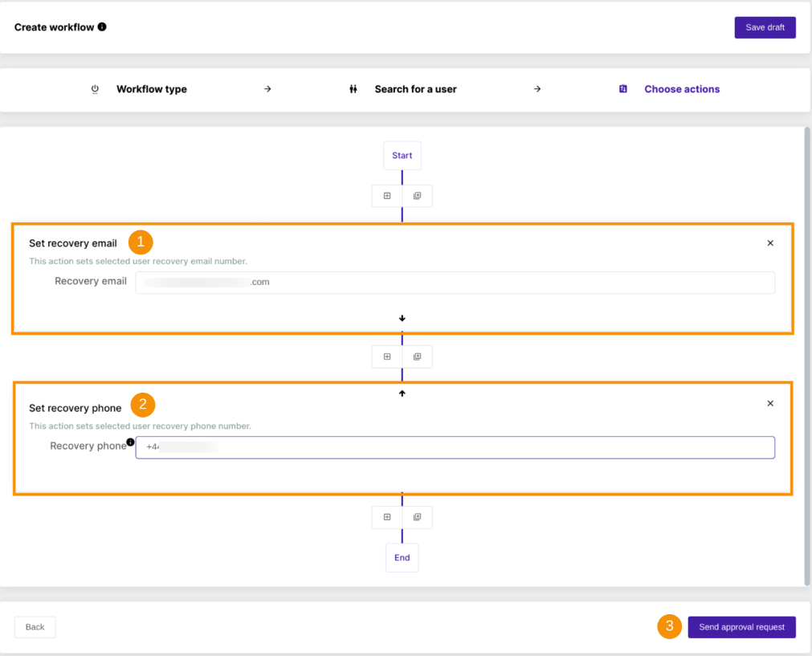Click info icon next to Recovery phone label
Screen dimensions: 812x656
click(131, 442)
